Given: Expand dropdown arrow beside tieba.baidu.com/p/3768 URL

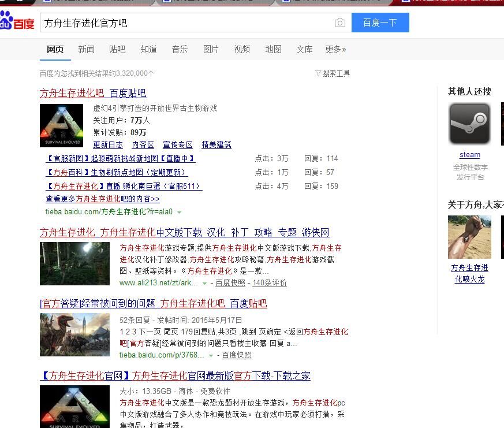Looking at the screenshot, I should pos(211,355).
